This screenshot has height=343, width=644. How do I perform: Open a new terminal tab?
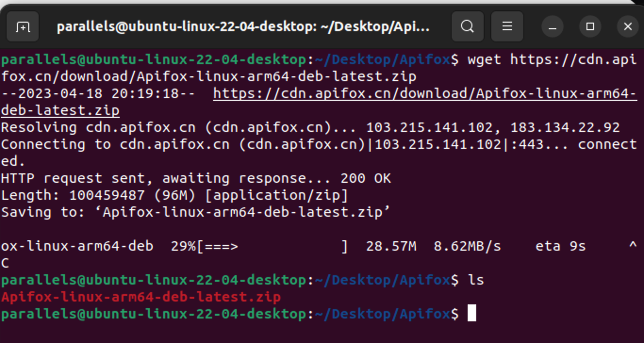[x=23, y=27]
